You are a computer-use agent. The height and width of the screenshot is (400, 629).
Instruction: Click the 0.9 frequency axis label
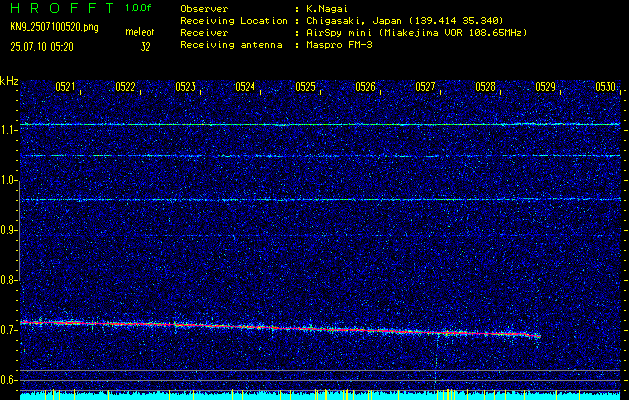[8, 230]
